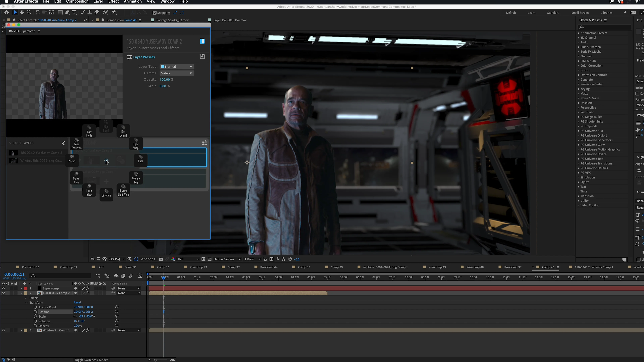Image resolution: width=644 pixels, height=362 pixels.
Task: Select the Learn workspace
Action: click(x=531, y=13)
